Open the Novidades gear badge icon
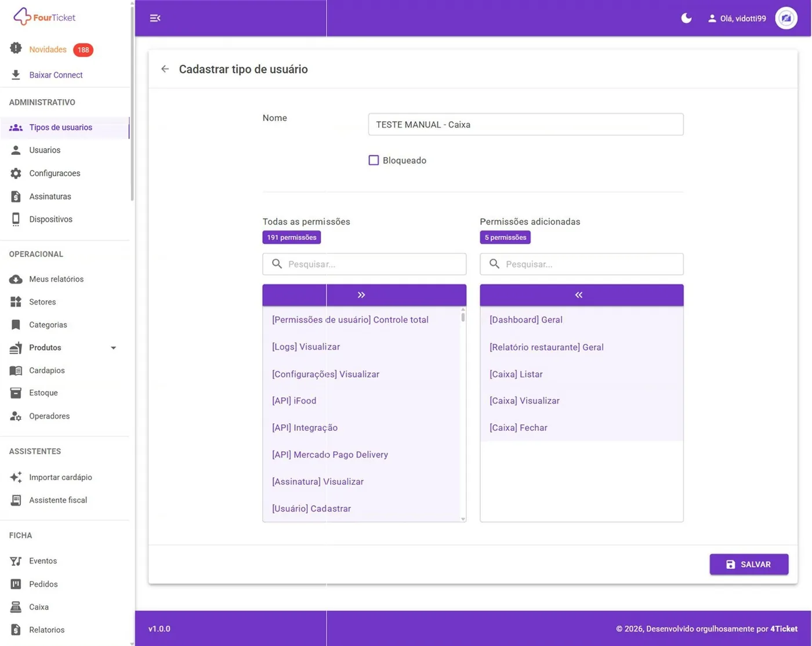812x646 pixels. click(16, 49)
